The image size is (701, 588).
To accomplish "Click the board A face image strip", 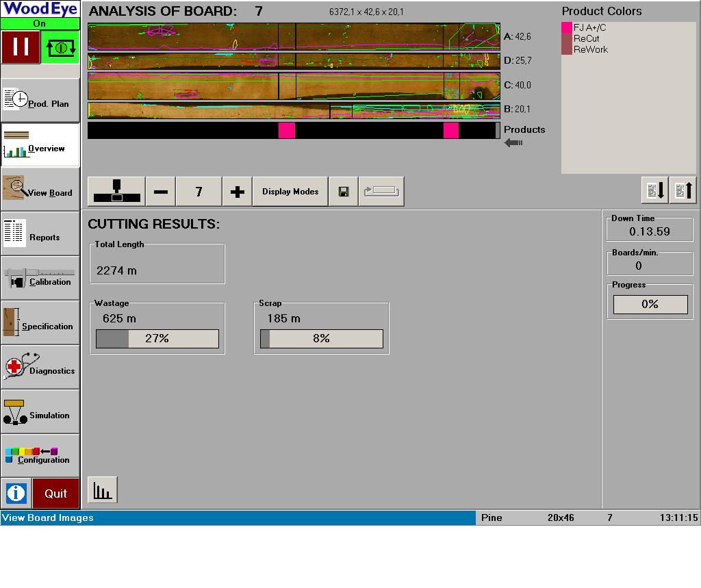I will pyautogui.click(x=293, y=36).
